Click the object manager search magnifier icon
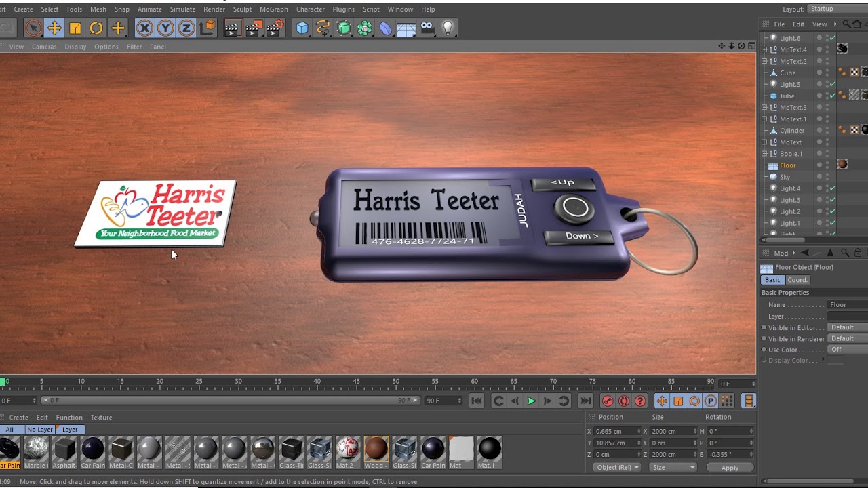This screenshot has width=868, height=488. 846,24
